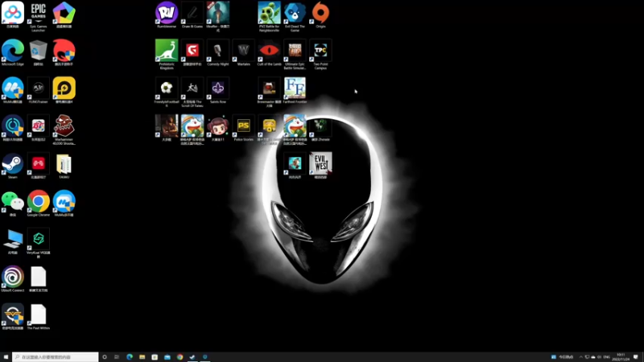Launch the Zhenshi game shortcut
Screen dimensions: 644x362
pyautogui.click(x=320, y=128)
